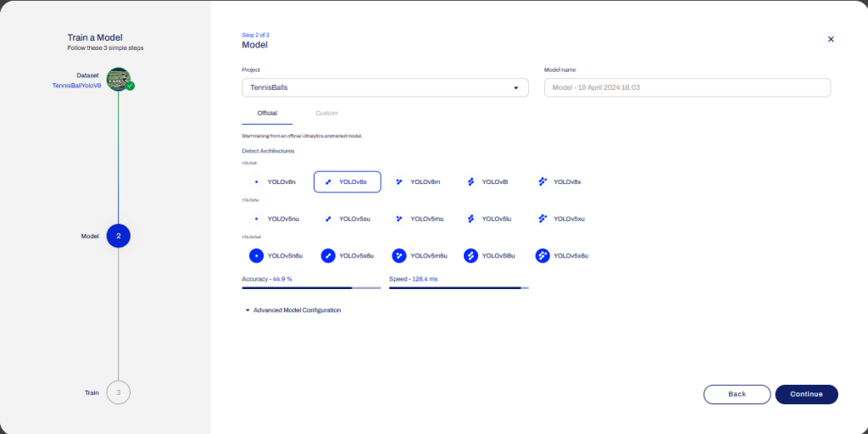868x434 pixels.
Task: Pick the YOLOv8l architecture icon
Action: coord(471,181)
